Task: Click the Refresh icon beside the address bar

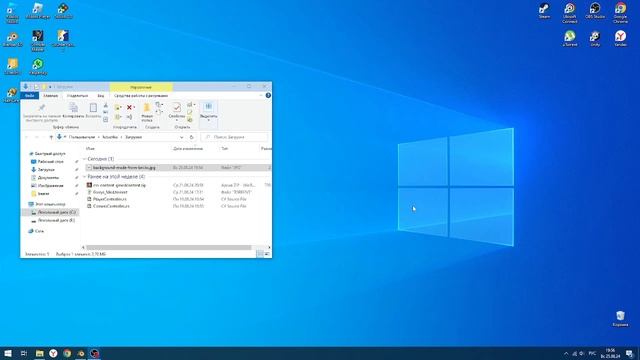Action: (x=191, y=137)
